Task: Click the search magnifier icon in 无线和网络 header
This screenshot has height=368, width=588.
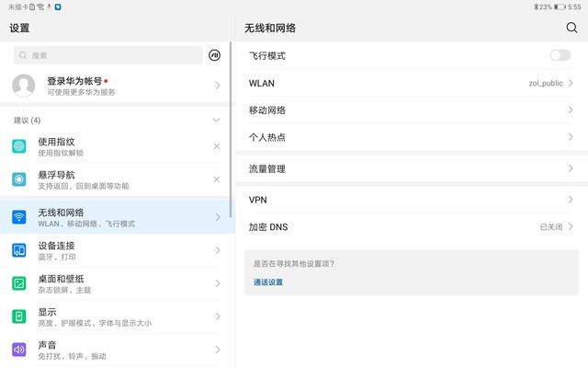Action: coord(571,28)
